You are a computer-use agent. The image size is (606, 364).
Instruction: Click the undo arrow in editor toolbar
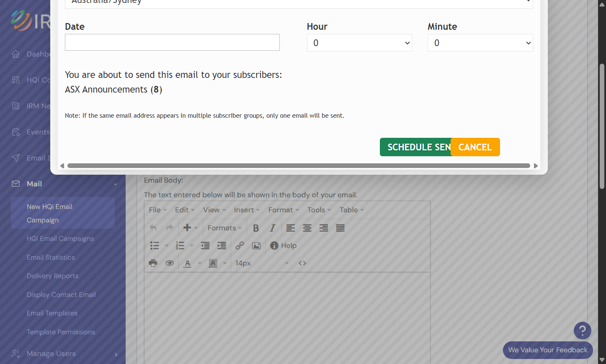coord(153,228)
